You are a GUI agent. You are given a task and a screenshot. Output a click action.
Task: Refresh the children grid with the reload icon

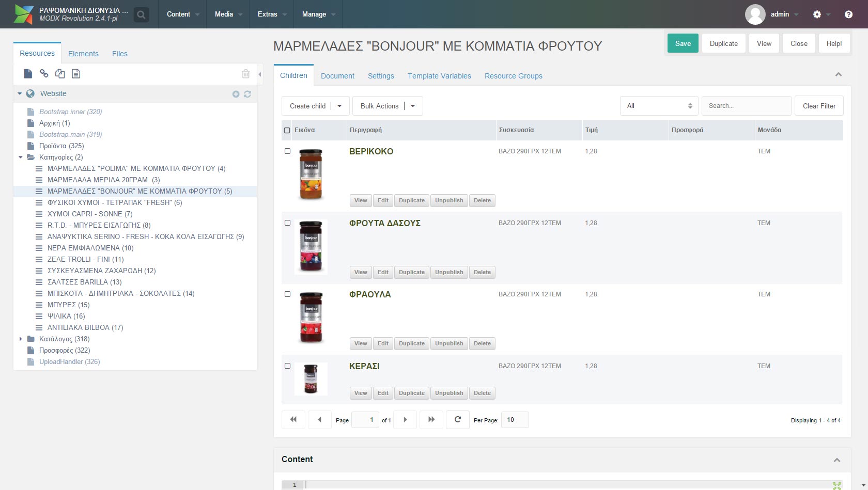pos(457,420)
